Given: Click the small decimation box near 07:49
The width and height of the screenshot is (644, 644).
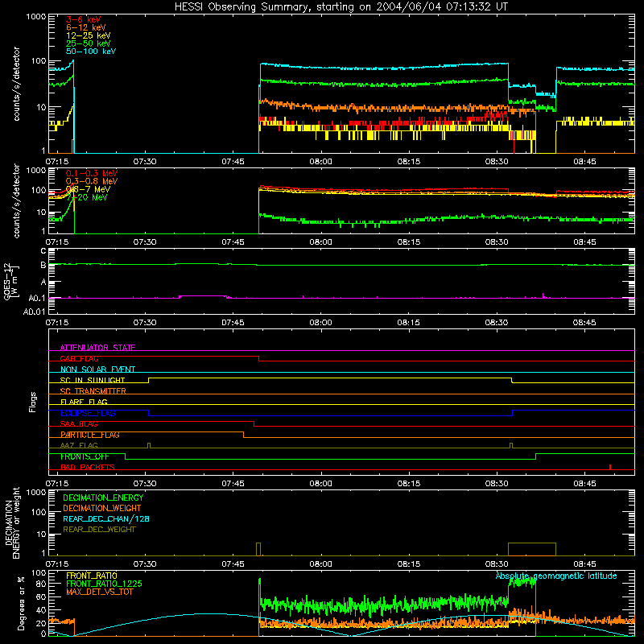Looking at the screenshot, I should (x=258, y=549).
